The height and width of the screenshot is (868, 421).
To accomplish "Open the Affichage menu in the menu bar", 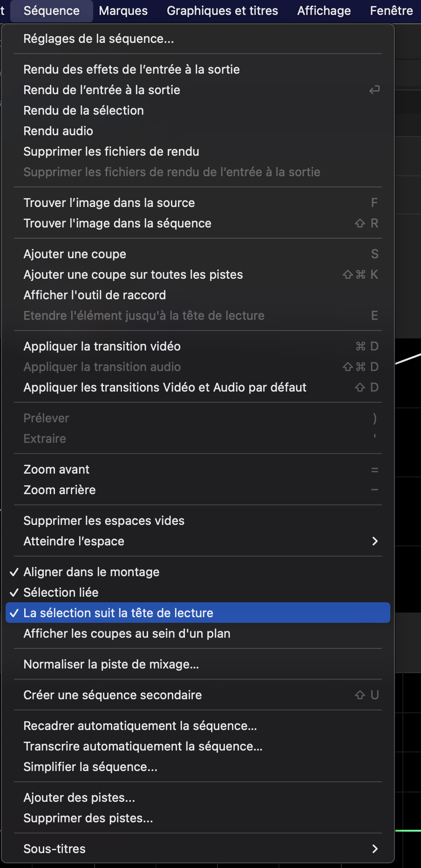I will coord(324,10).
